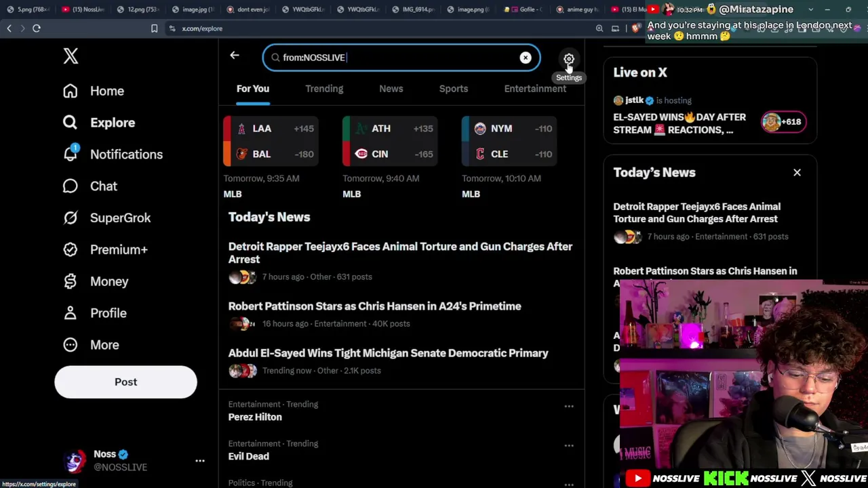Click the BAL Orioles team logo
Viewport: 868px width, 488px height.
pos(241,155)
